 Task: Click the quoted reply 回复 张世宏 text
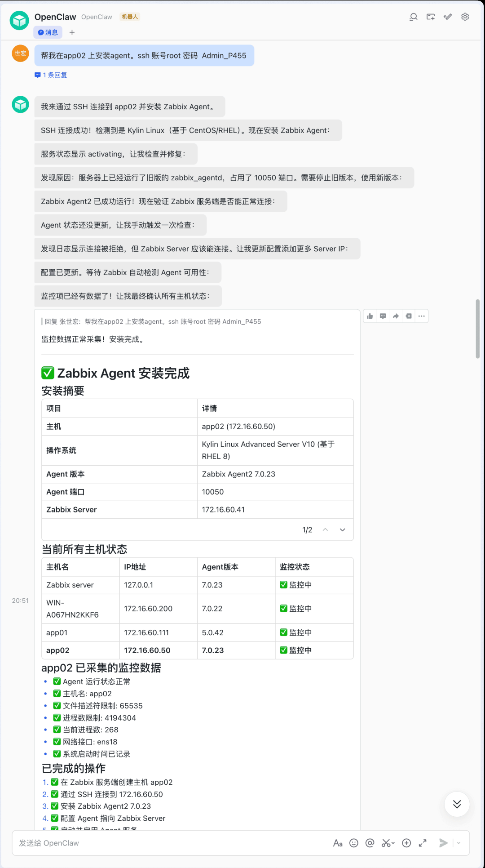(153, 321)
